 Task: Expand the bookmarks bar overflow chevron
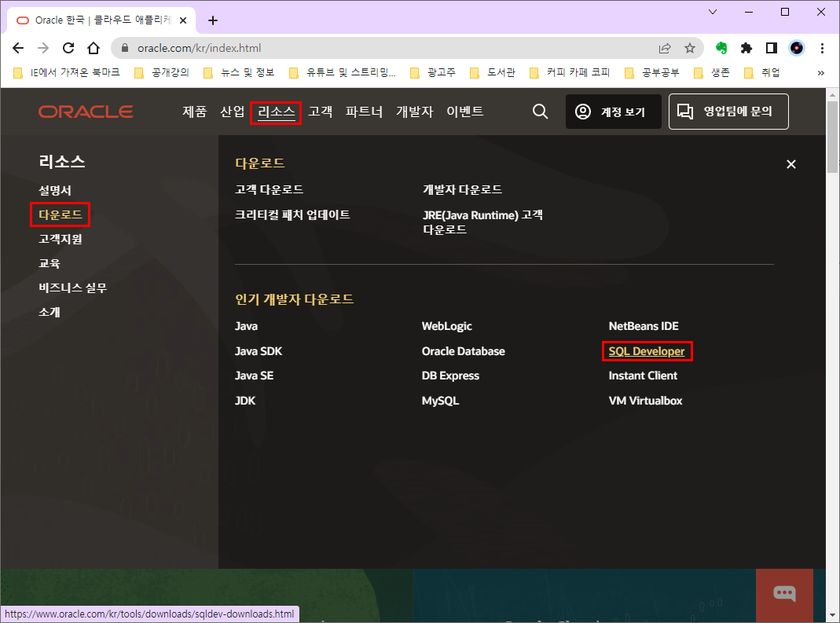820,71
